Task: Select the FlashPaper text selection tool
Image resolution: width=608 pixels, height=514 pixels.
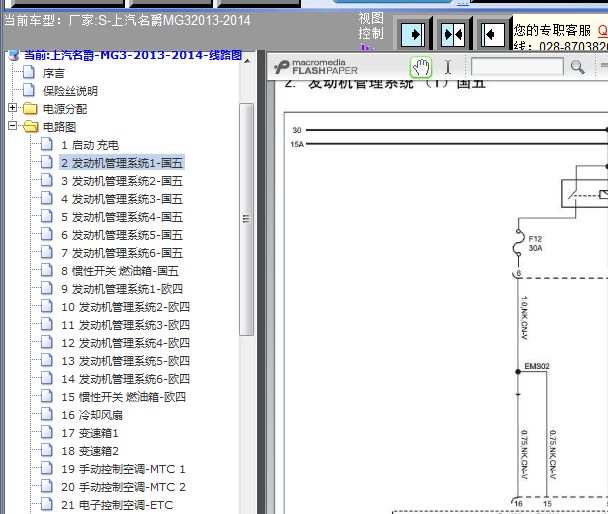Action: tap(448, 67)
